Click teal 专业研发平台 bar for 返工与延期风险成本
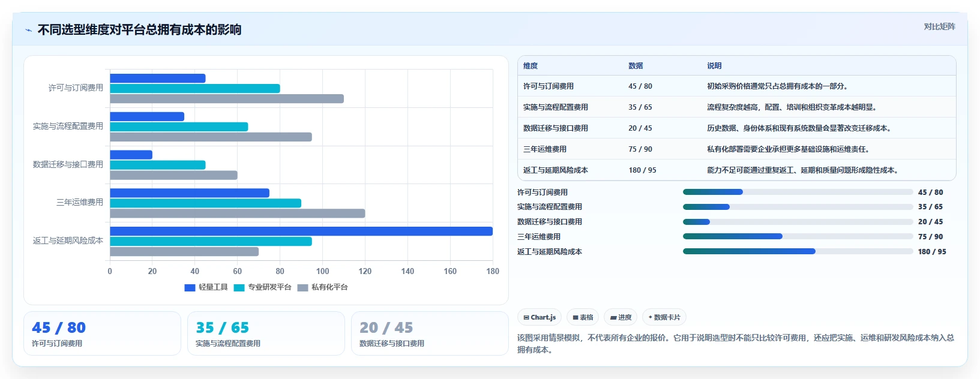 (x=211, y=242)
